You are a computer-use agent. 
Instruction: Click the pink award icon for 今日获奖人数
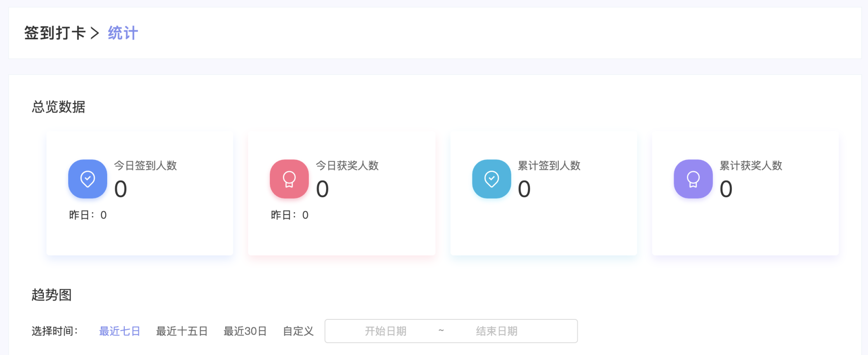coord(289,179)
